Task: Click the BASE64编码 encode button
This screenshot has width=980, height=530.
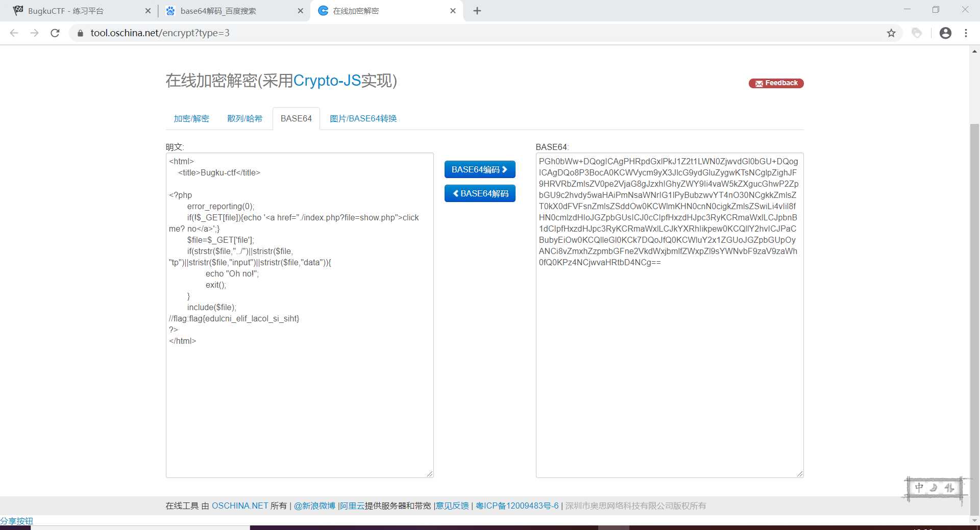Action: [x=480, y=169]
